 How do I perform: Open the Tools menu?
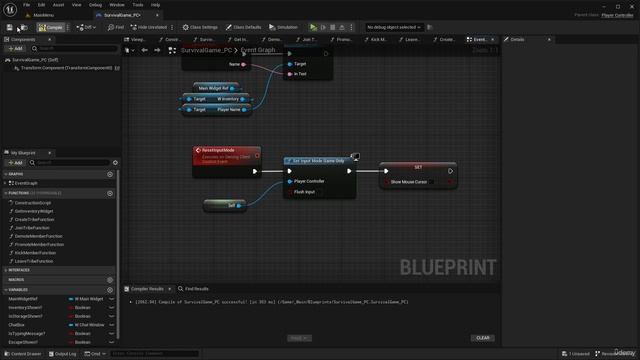(x=138, y=5)
